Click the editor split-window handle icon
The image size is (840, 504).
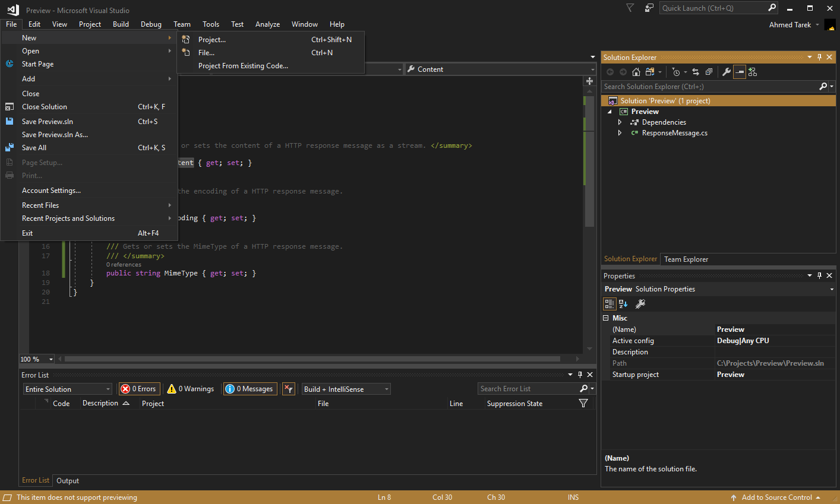589,81
